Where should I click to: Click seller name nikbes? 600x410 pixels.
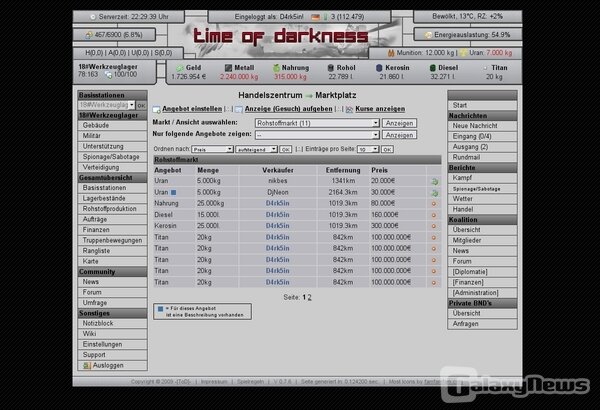tap(277, 181)
